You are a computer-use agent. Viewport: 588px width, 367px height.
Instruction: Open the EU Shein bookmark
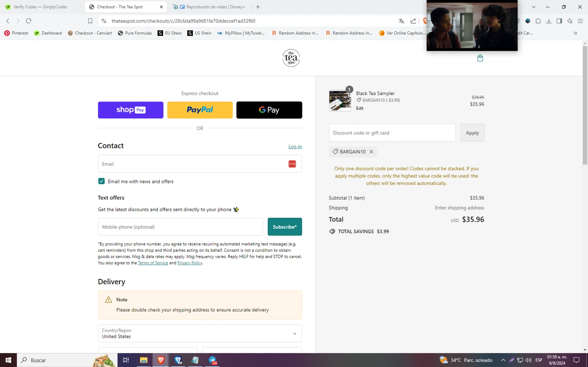170,33
